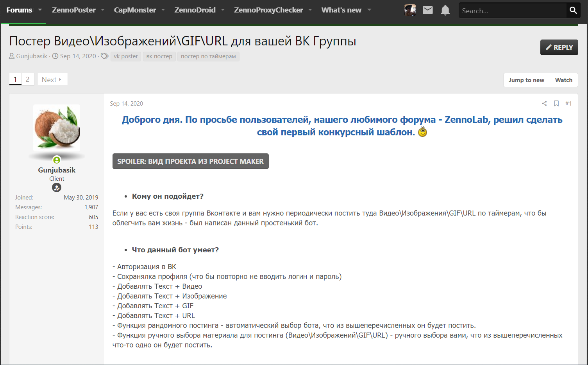Screen dimensions: 588x365
Task: Click the search magnifier icon
Action: 573,11
